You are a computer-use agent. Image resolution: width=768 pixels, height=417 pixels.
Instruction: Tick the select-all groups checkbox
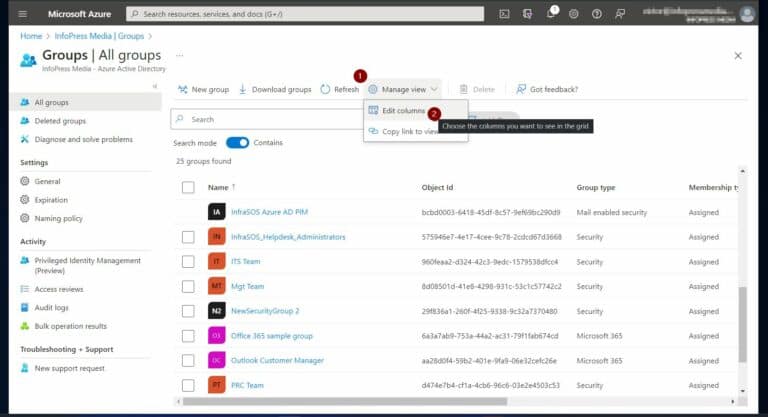tap(188, 187)
